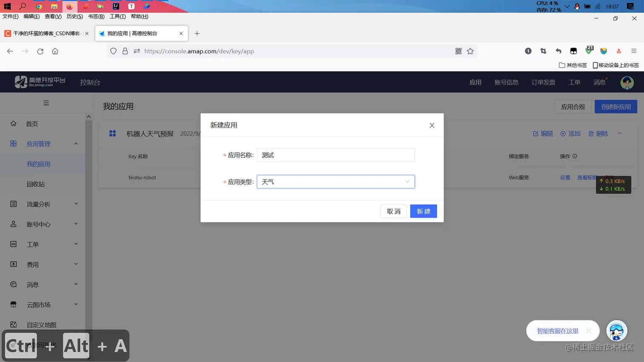Click the 设置 link for feishu-robot
The height and width of the screenshot is (362, 644).
pyautogui.click(x=565, y=177)
